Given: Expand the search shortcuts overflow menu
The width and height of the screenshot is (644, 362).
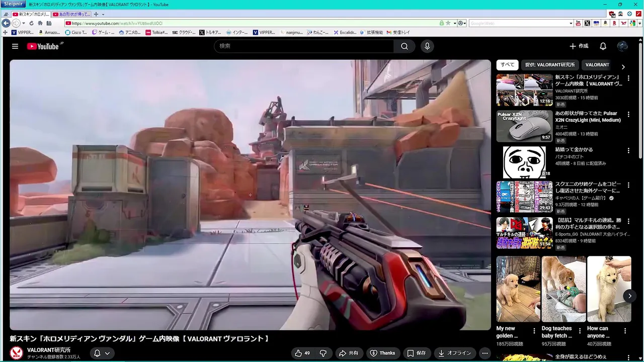Looking at the screenshot, I should click(x=639, y=23).
